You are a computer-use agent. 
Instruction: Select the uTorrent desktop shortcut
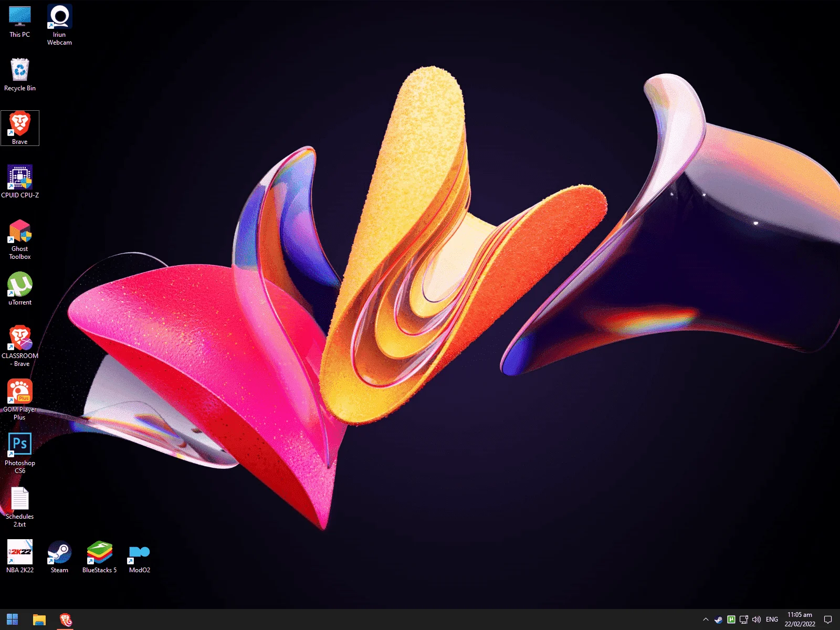pyautogui.click(x=20, y=289)
